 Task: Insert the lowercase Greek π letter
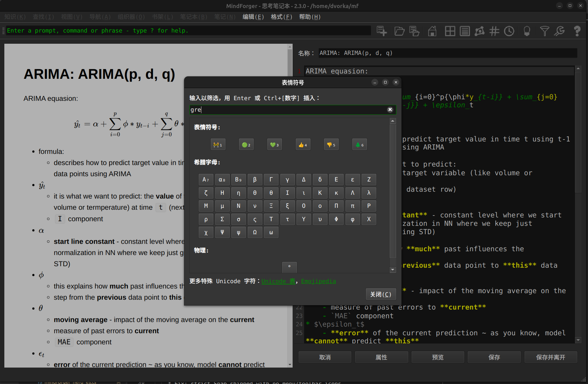tap(352, 206)
